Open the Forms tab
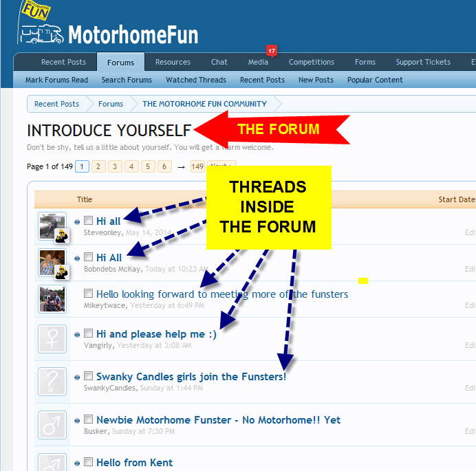476x471 pixels. pyautogui.click(x=365, y=62)
